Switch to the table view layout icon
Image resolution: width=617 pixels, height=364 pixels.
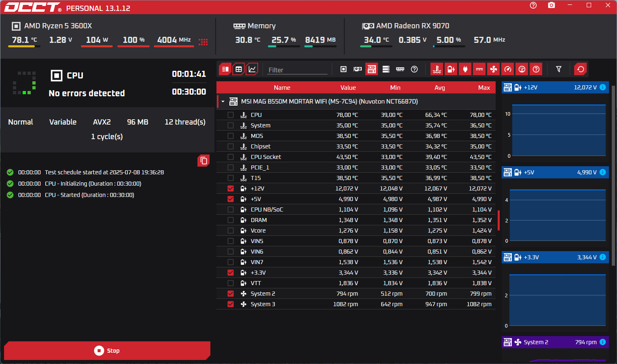(239, 69)
